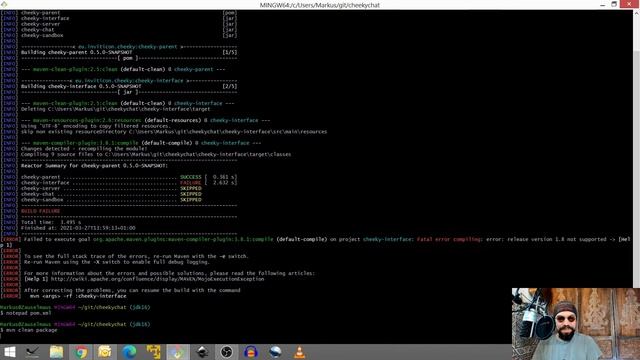The image size is (640, 360).
Task: Click the cheeky-server SKIPPED status
Action: tap(191, 189)
